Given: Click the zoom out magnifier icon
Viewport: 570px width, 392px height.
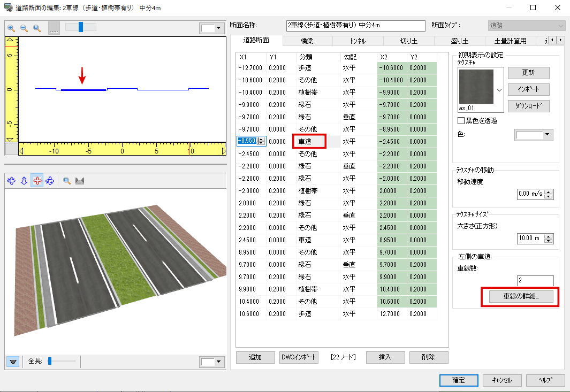Looking at the screenshot, I should 24,28.
